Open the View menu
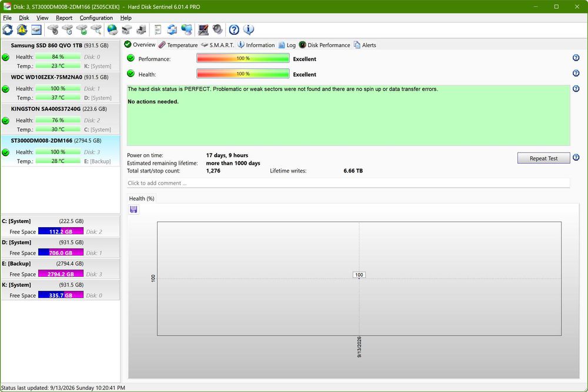The height and width of the screenshot is (392, 588). [42, 18]
